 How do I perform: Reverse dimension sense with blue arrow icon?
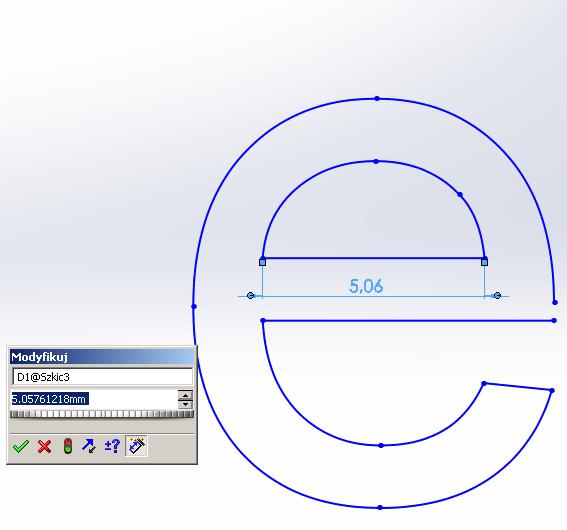point(89,446)
